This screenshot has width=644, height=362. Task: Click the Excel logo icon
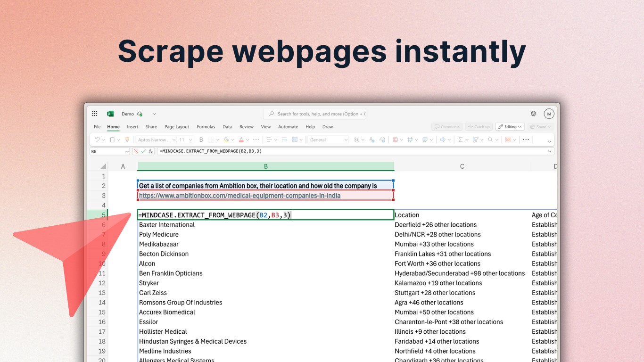[110, 114]
